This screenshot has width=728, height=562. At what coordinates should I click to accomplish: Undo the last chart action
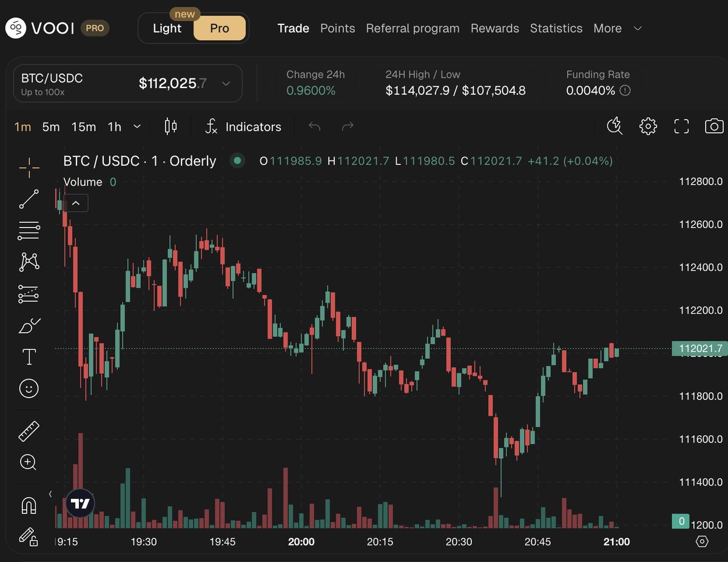[x=314, y=126]
